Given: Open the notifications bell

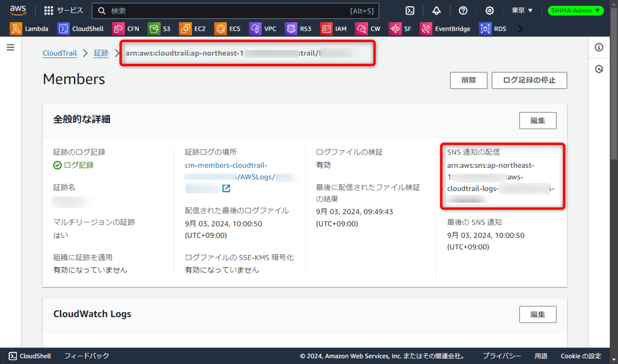Looking at the screenshot, I should (x=436, y=11).
